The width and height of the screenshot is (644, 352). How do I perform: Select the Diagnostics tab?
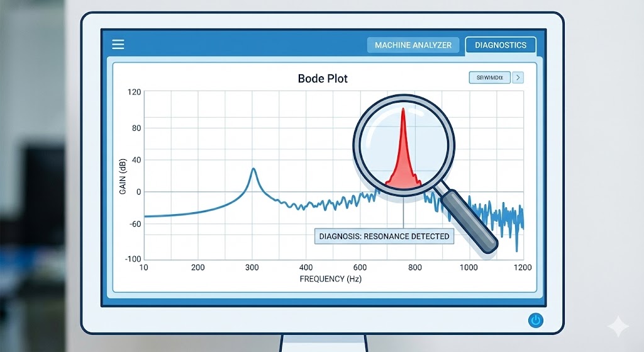[500, 45]
